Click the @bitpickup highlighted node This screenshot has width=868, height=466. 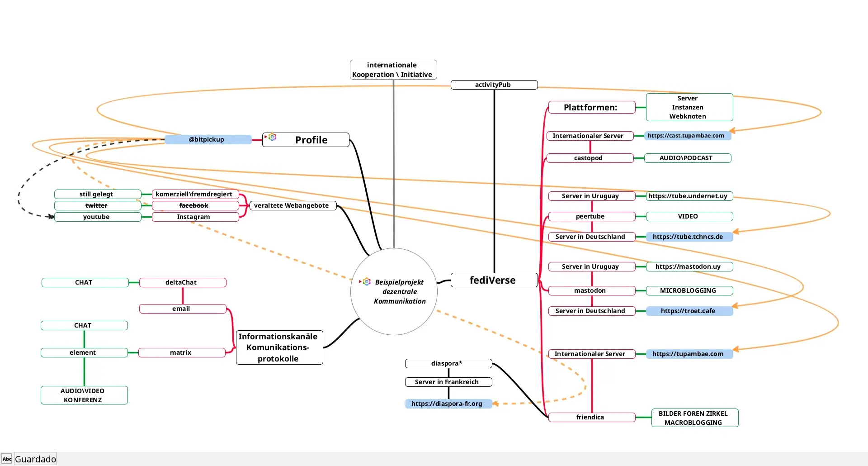tap(207, 139)
